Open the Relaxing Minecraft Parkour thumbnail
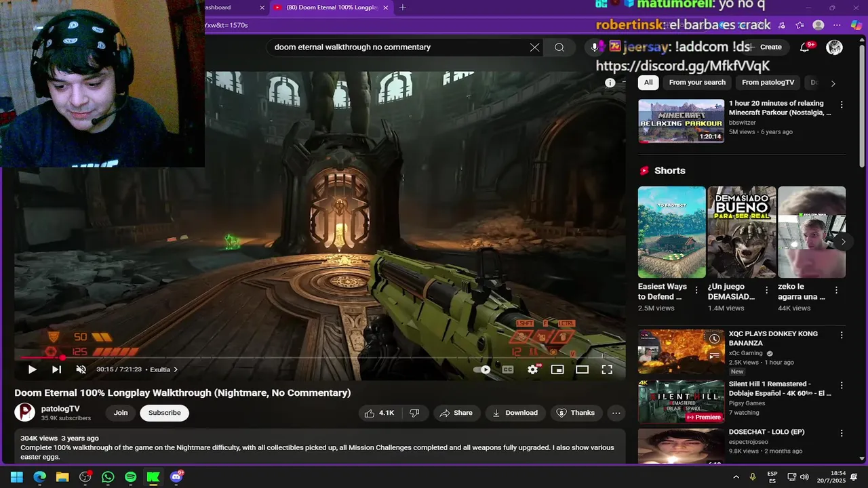The width and height of the screenshot is (868, 488). point(681,121)
